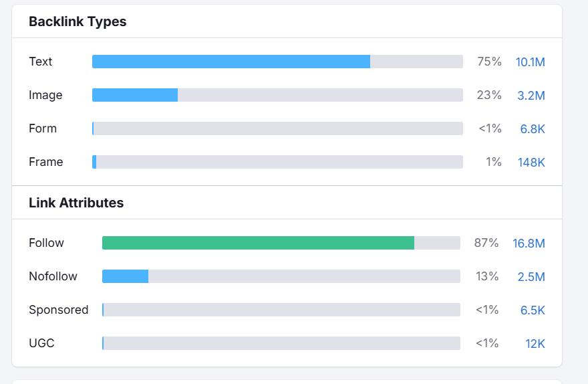
Task: Open the 16.8M Follow links count
Action: click(x=529, y=244)
